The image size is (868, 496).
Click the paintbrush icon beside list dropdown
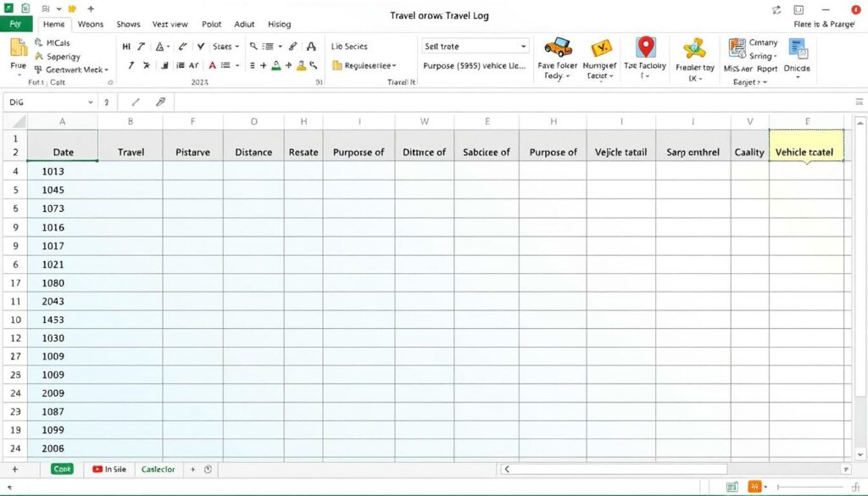(292, 47)
